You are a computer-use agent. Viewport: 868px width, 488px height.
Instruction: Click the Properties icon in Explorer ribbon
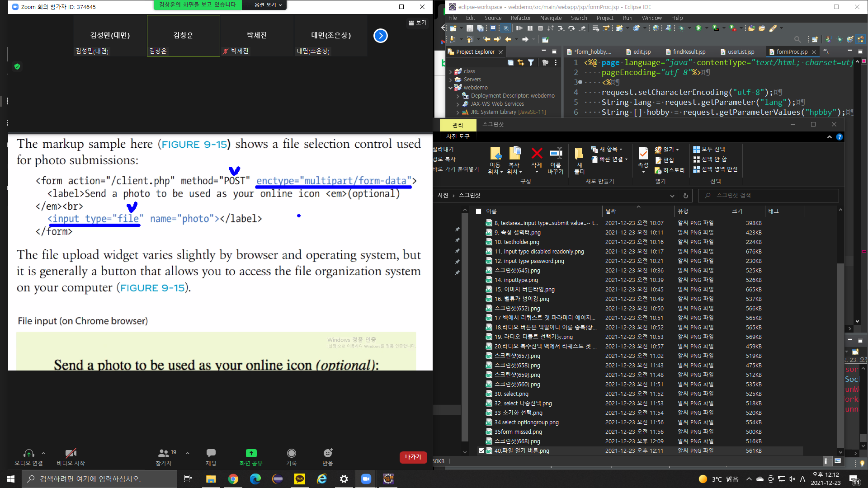tap(643, 154)
